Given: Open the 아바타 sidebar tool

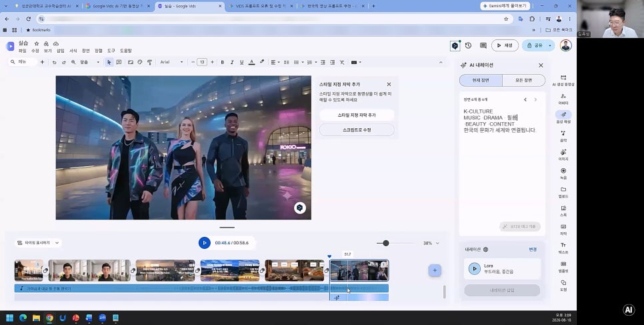Looking at the screenshot, I should point(563,99).
